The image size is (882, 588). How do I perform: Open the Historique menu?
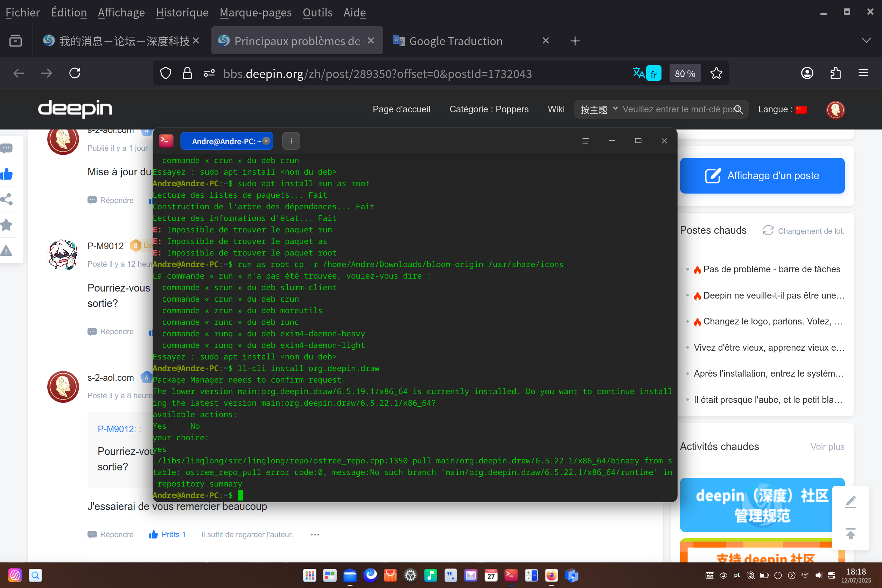click(182, 12)
